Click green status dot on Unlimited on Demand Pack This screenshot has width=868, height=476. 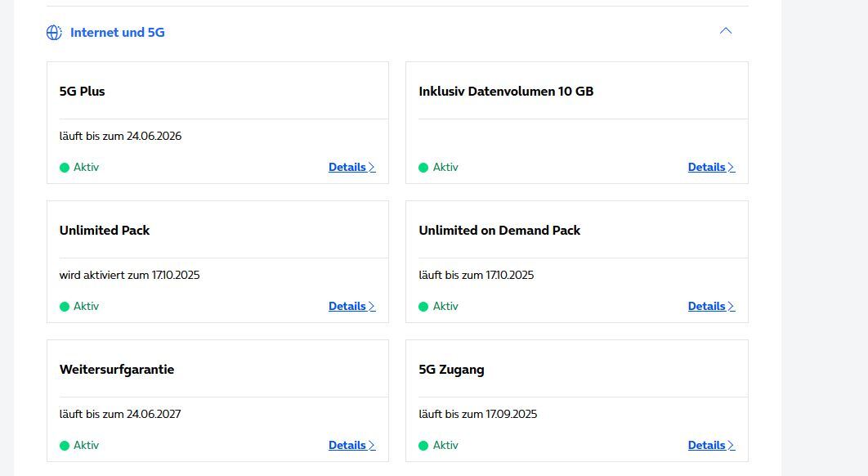point(423,307)
